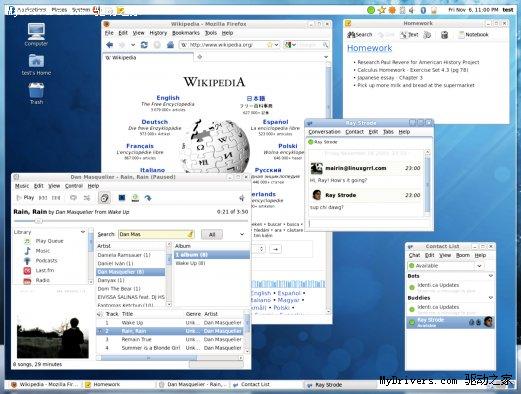
Task: Open the Conversation menu in chat window
Action: point(324,132)
